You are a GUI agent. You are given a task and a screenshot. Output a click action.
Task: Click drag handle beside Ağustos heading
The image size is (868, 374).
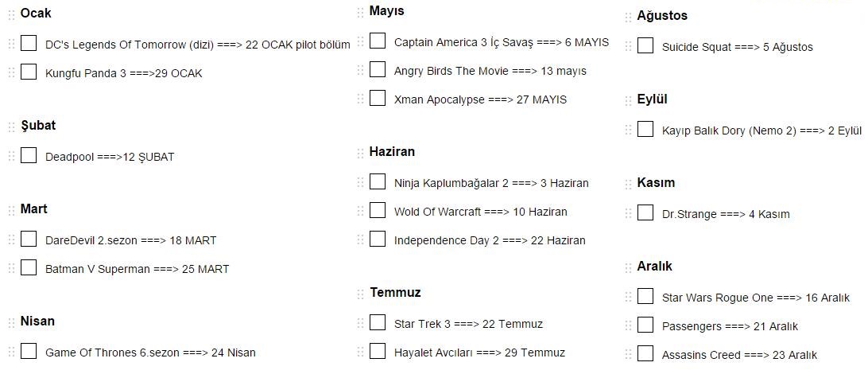pyautogui.click(x=629, y=17)
